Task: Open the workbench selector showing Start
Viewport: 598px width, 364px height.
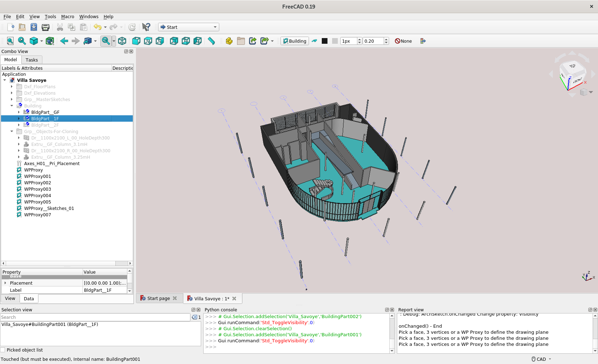Action: 189,27
